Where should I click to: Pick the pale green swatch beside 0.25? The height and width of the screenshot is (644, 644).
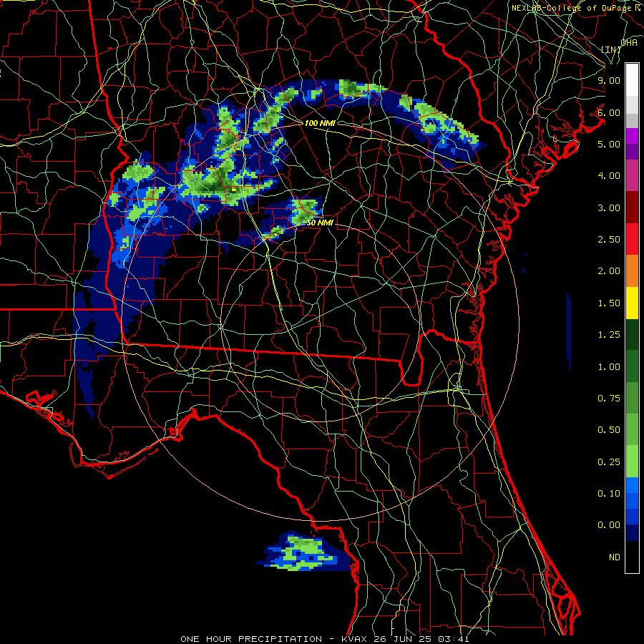pos(632,462)
